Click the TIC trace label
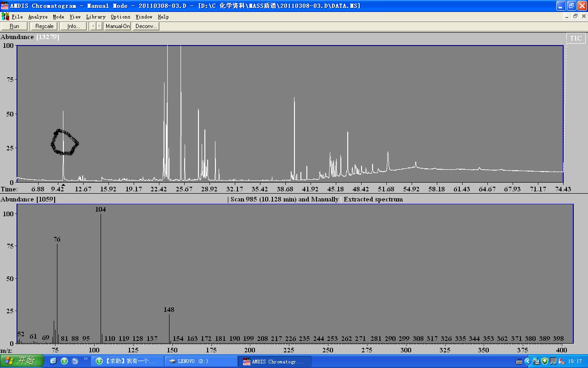Viewport: 588px width, 368px height. pos(576,38)
